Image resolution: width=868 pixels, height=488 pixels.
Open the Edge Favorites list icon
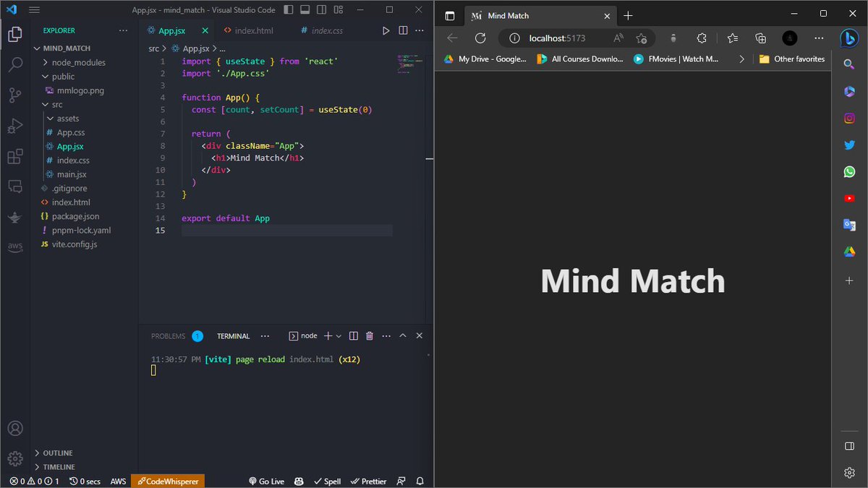pyautogui.click(x=732, y=38)
